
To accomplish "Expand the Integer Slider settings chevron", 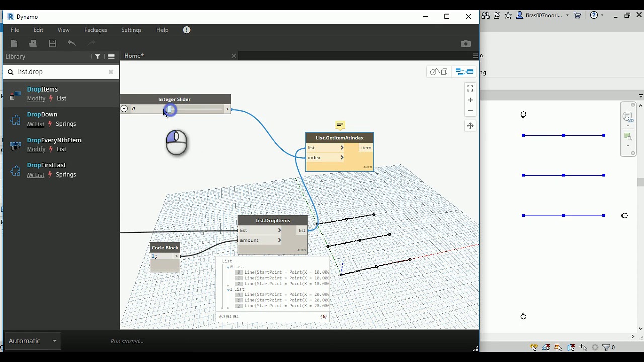I will click(124, 109).
